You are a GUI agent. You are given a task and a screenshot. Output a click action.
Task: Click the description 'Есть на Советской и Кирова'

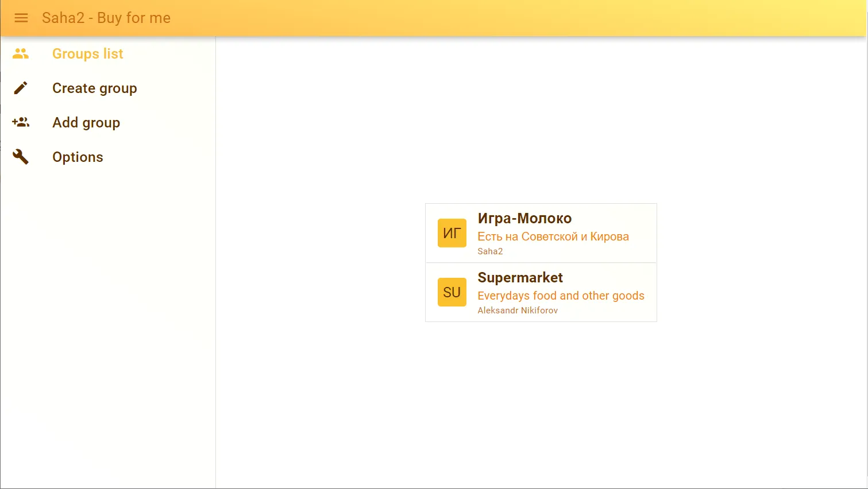(x=553, y=236)
